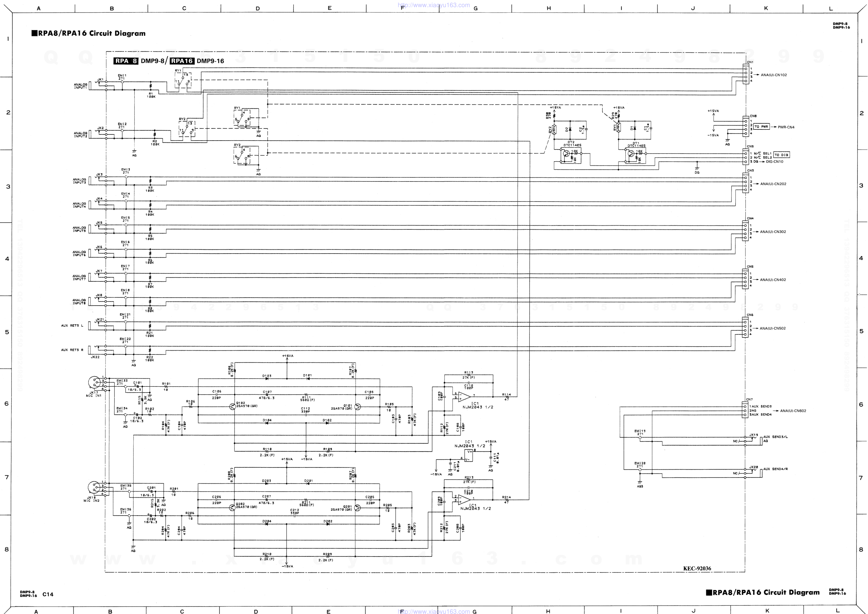Click the EMI19 271 filter label

tap(640, 433)
